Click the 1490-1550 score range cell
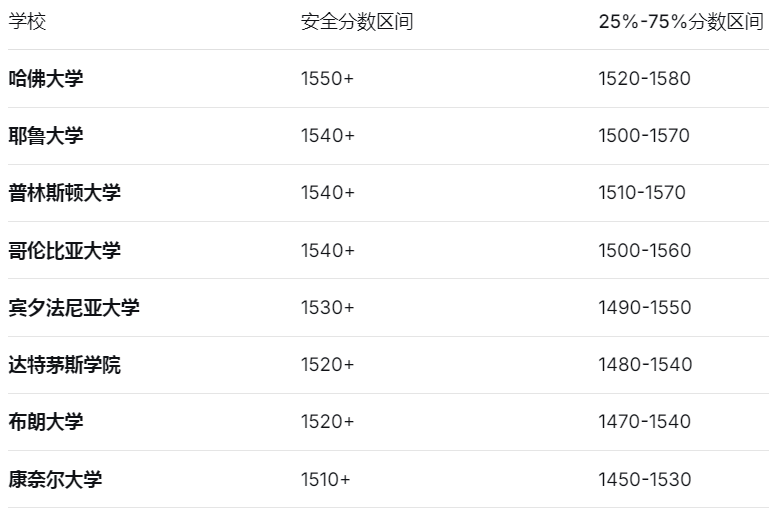This screenshot has height=516, width=769. tap(644, 307)
